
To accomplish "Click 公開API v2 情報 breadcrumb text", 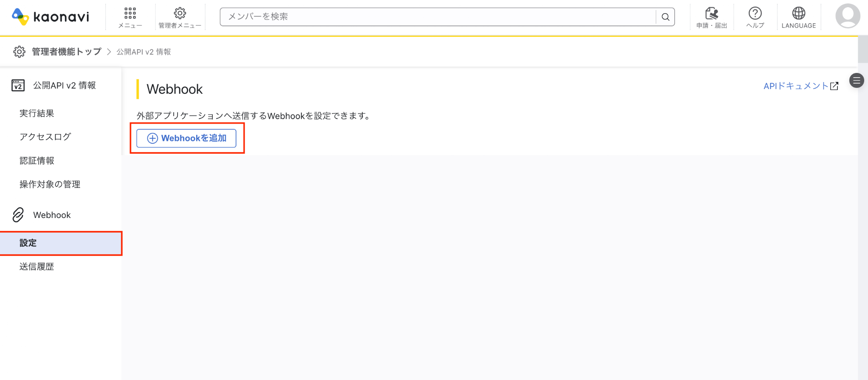I will coord(144,52).
